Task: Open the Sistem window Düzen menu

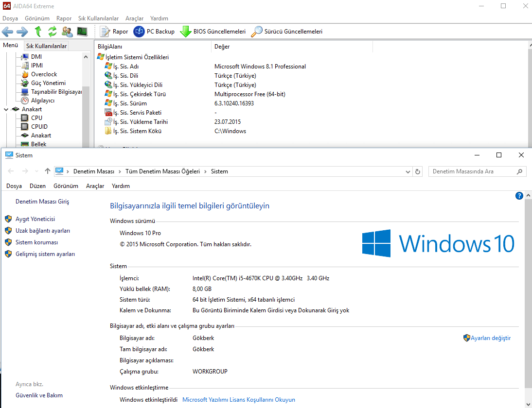Action: click(37, 186)
